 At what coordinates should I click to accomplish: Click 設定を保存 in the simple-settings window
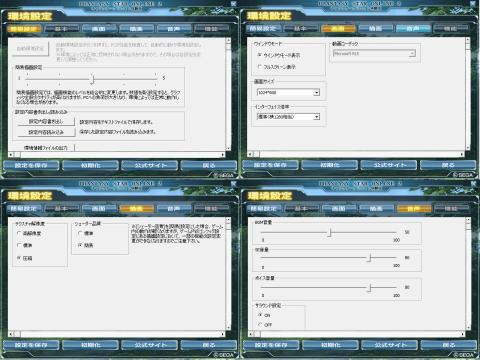(31, 165)
